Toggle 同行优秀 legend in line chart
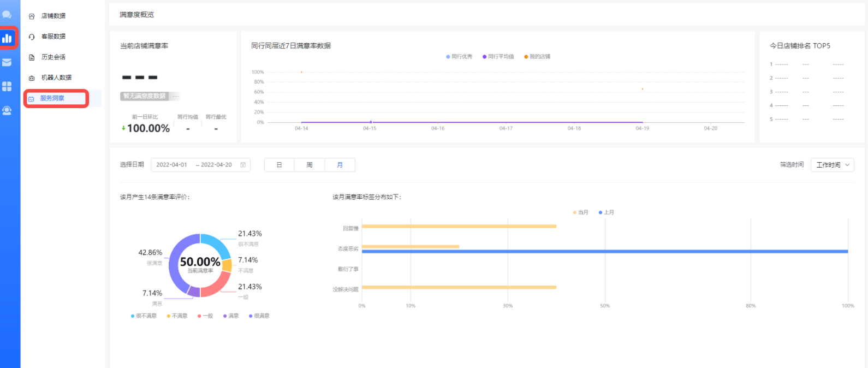Viewport: 868px width, 368px height. [459, 57]
